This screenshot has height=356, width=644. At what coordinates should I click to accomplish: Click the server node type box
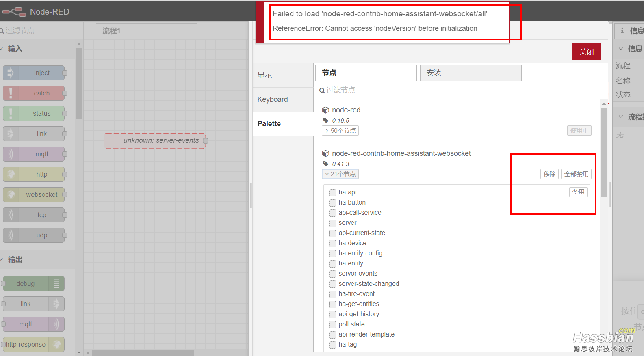click(332, 223)
